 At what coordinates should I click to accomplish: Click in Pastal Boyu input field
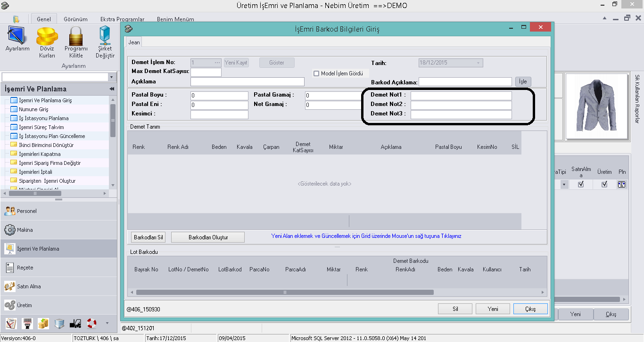(219, 96)
